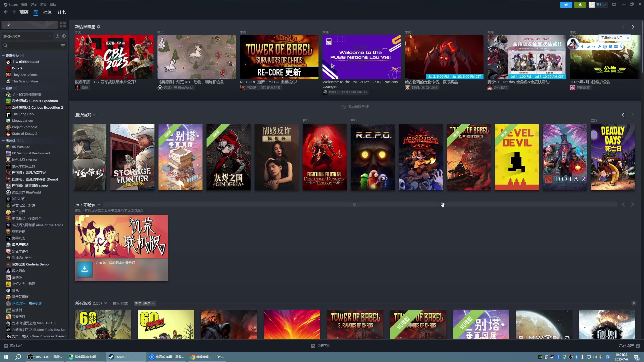This screenshot has width=644, height=362.
Task: Click 添加游戏 at bottom left
Action: pos(13,346)
